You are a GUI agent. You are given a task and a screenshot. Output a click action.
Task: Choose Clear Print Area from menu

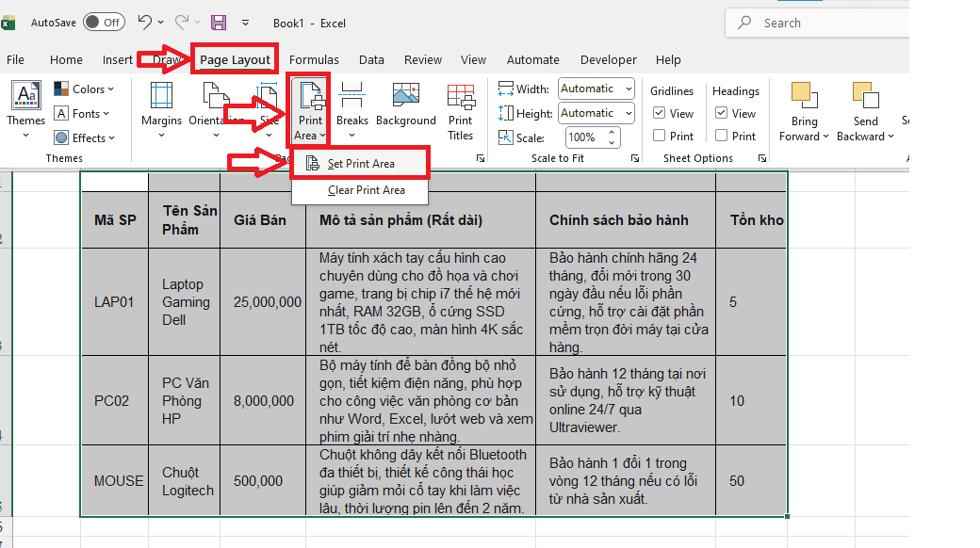(x=361, y=190)
